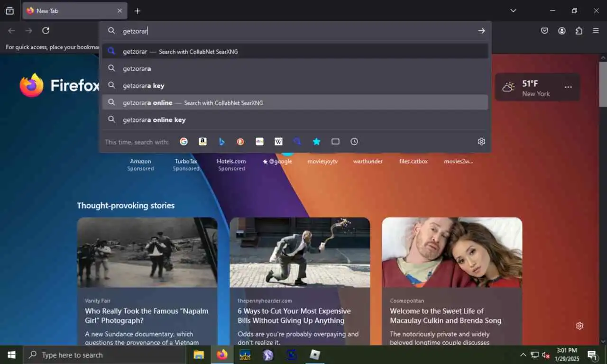Open the notification center icon
Screen dimensions: 607x364
[592, 355]
